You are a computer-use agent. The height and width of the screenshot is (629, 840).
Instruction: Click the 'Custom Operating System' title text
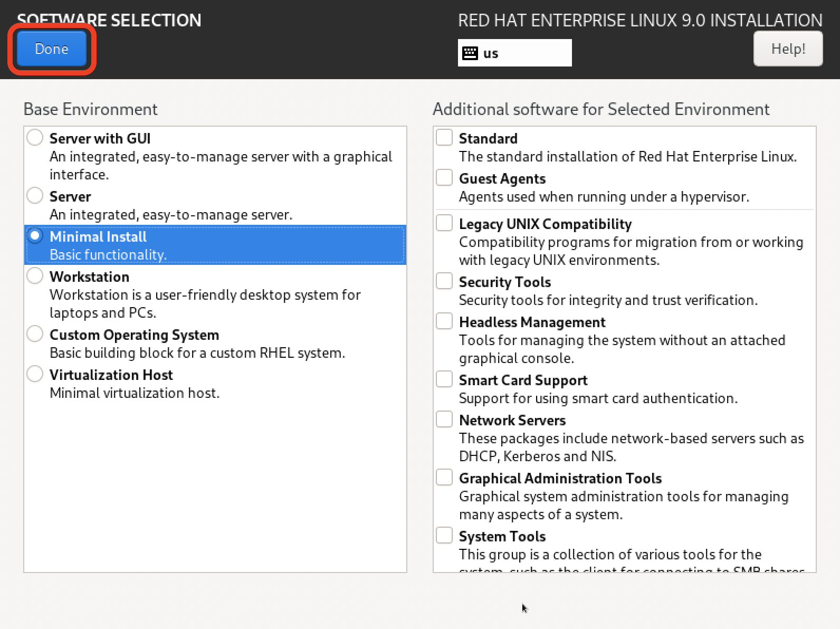[x=135, y=335]
